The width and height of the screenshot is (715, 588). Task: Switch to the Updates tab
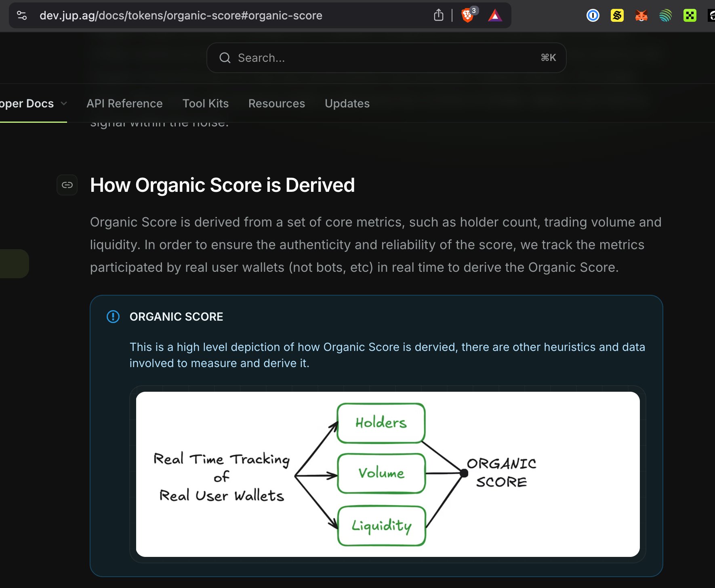[x=347, y=104]
